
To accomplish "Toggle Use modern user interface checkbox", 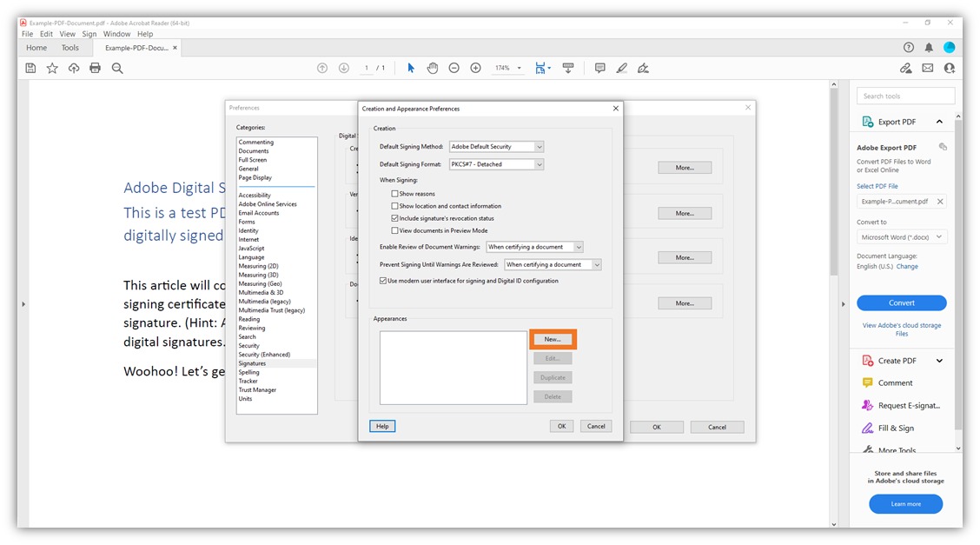I will point(383,281).
